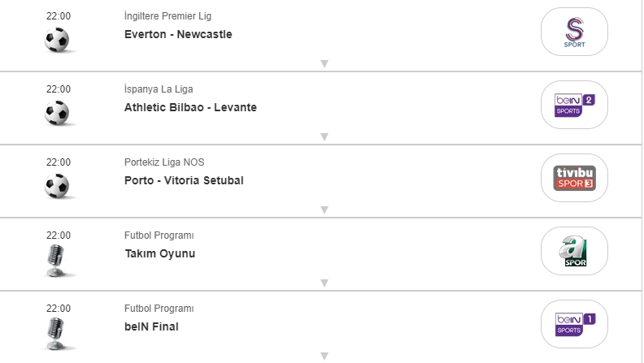Click the beIN Sports 1 channel logo
This screenshot has height=363, width=644.
coord(574,324)
